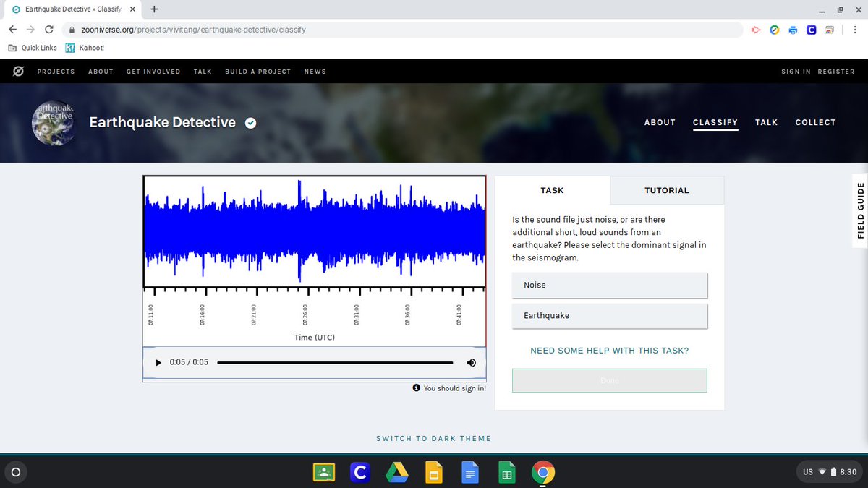Image resolution: width=868 pixels, height=488 pixels.
Task: Click the circular pen extension icon
Action: click(774, 30)
